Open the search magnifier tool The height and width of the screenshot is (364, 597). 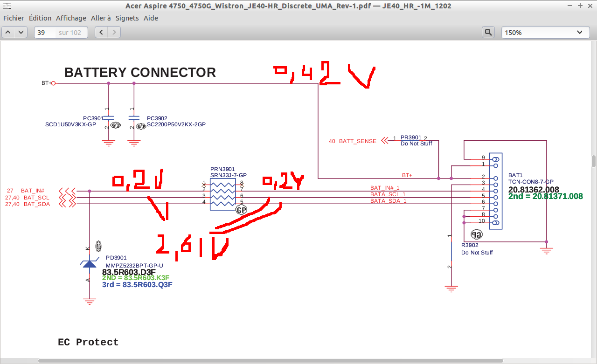pyautogui.click(x=488, y=33)
